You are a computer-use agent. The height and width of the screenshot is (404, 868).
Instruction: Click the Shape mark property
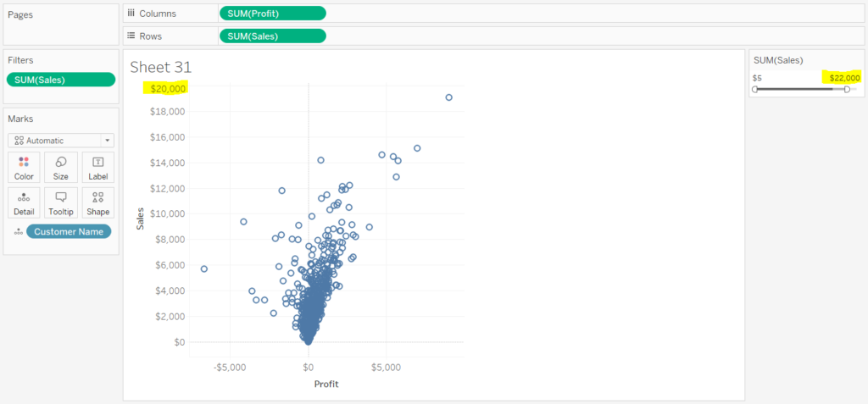pyautogui.click(x=97, y=202)
